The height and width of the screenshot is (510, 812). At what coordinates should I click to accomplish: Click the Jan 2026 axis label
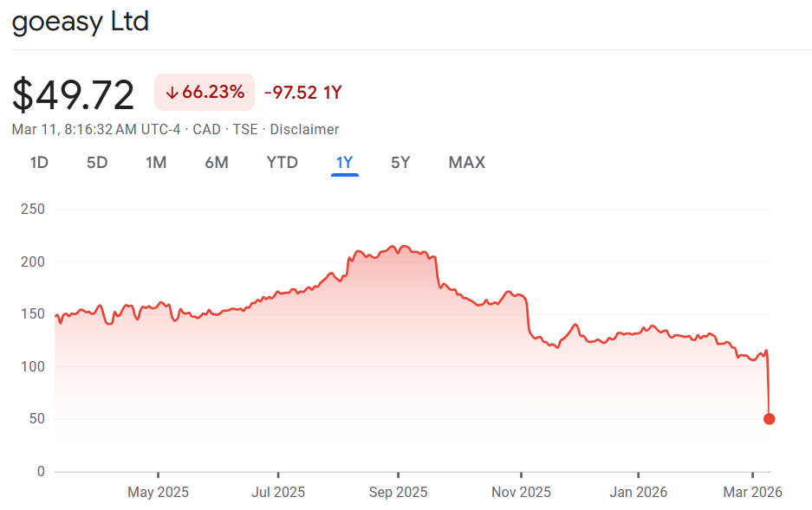[639, 492]
